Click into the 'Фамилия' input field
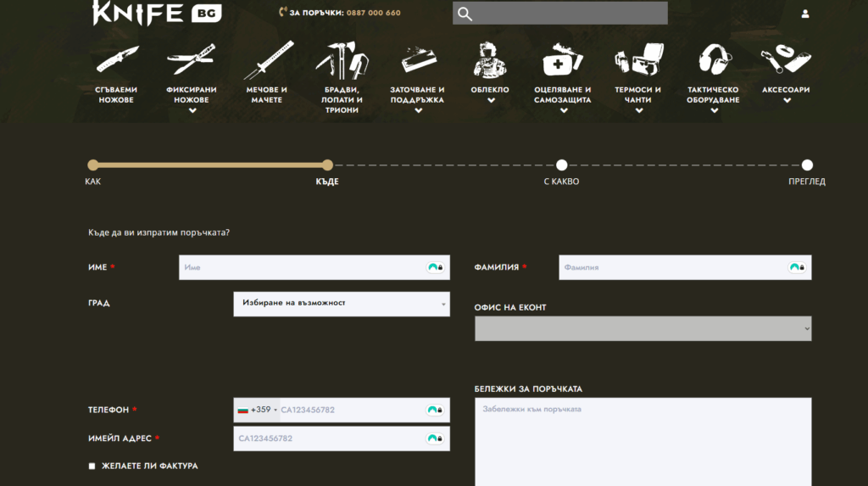Image resolution: width=868 pixels, height=486 pixels. pos(670,267)
